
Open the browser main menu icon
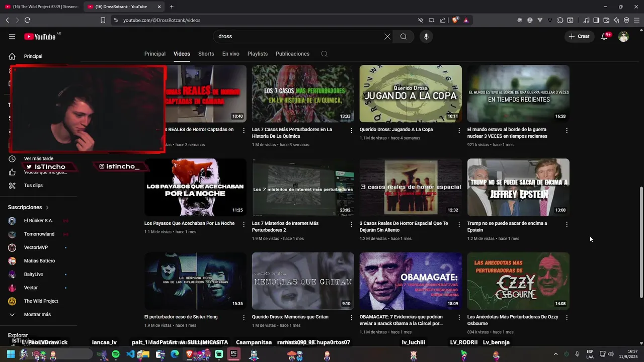coord(636,20)
